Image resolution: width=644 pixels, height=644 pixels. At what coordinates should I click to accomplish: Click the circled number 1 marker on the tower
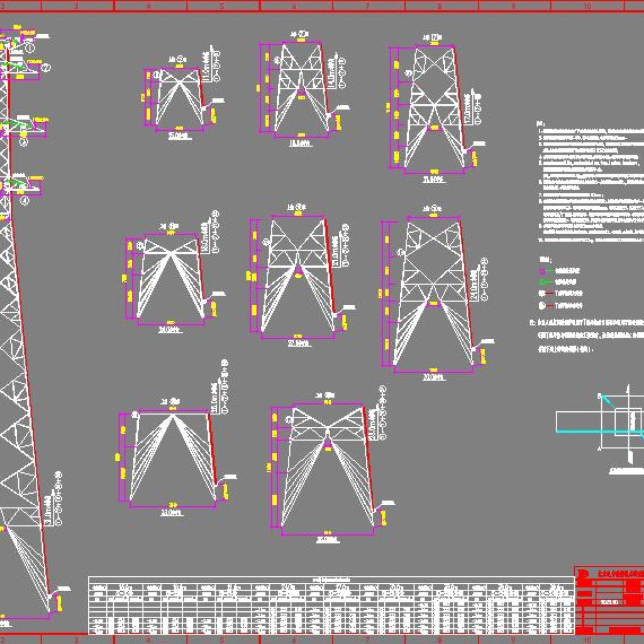click(30, 45)
